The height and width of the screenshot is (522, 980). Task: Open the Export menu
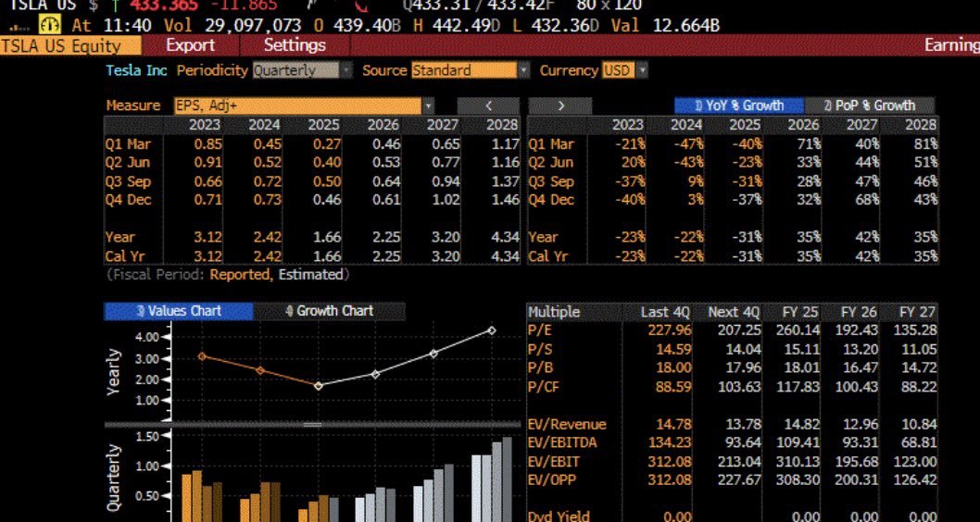pyautogui.click(x=190, y=44)
